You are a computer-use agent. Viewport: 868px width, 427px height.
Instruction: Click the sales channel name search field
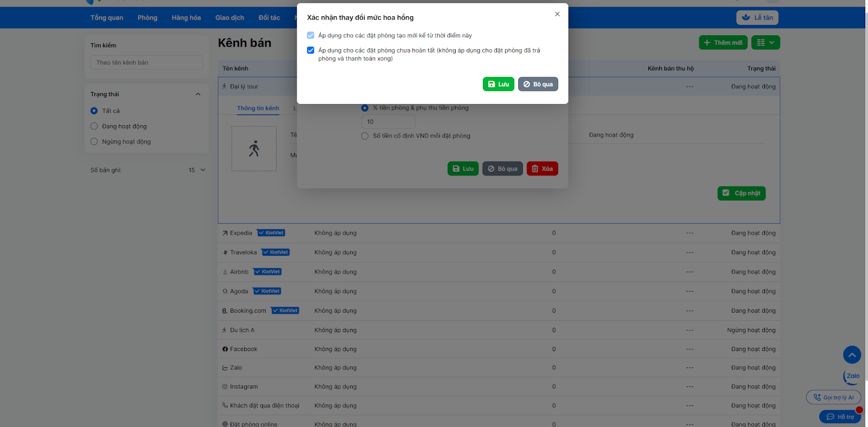146,62
